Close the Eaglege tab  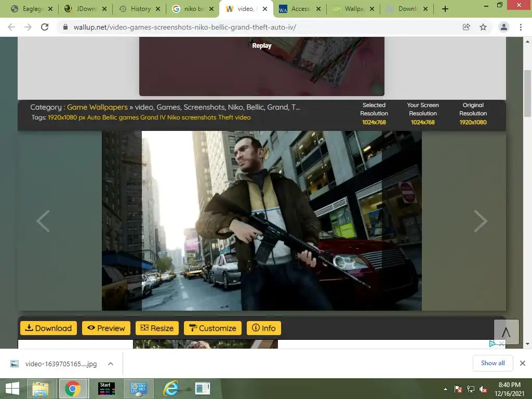(x=50, y=9)
